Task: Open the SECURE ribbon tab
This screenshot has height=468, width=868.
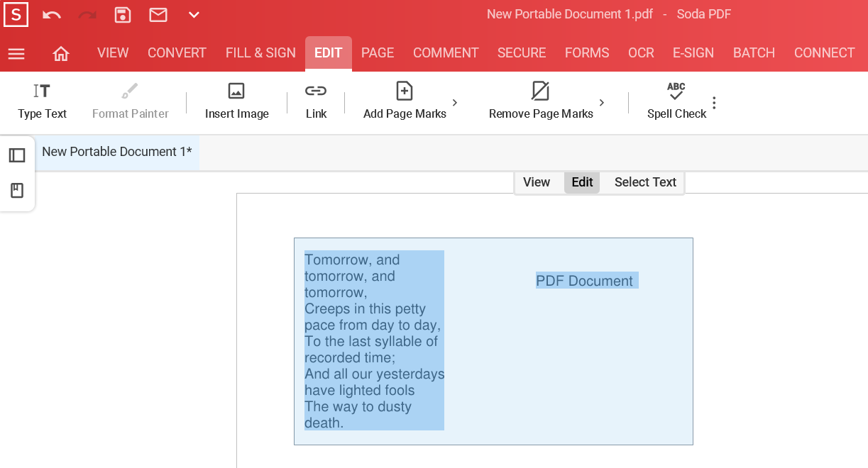Action: [x=522, y=53]
